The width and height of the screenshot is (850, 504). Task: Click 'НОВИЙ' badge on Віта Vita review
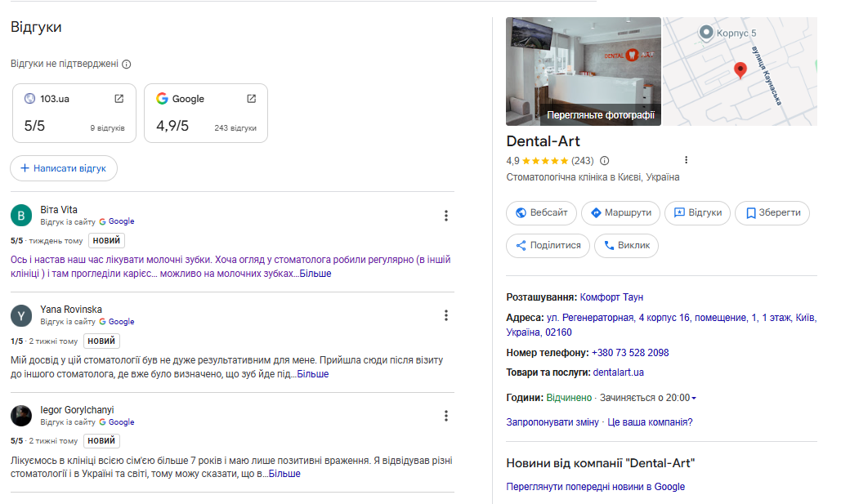106,241
